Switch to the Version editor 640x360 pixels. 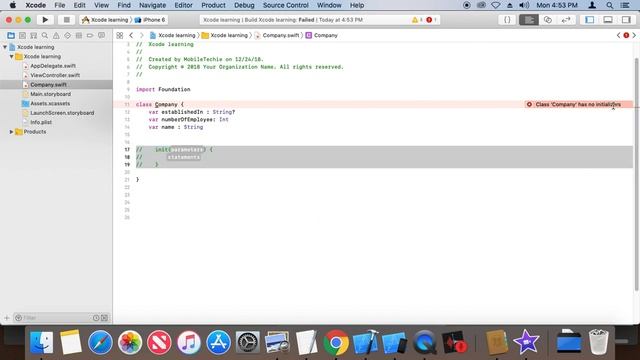[x=566, y=20]
